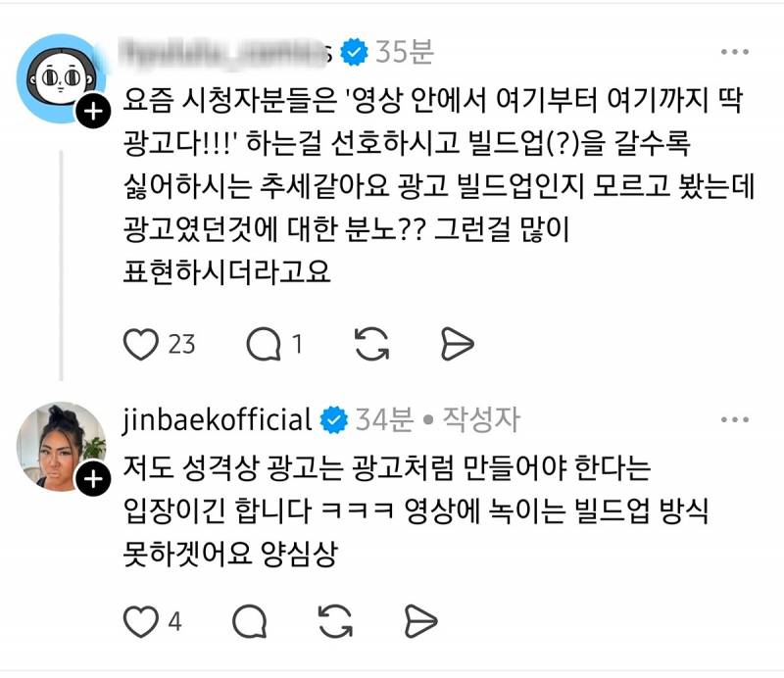Tap the plus button on jinbaekofficial's avatar

coord(92,480)
